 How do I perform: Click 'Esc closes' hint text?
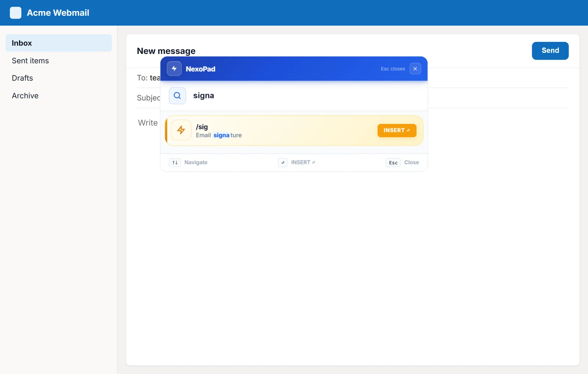(393, 69)
